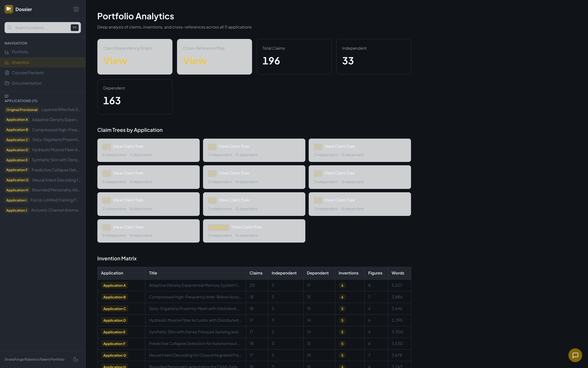Open the Claim Tree card labeled C
This screenshot has height=368, width=588.
[x=360, y=150]
